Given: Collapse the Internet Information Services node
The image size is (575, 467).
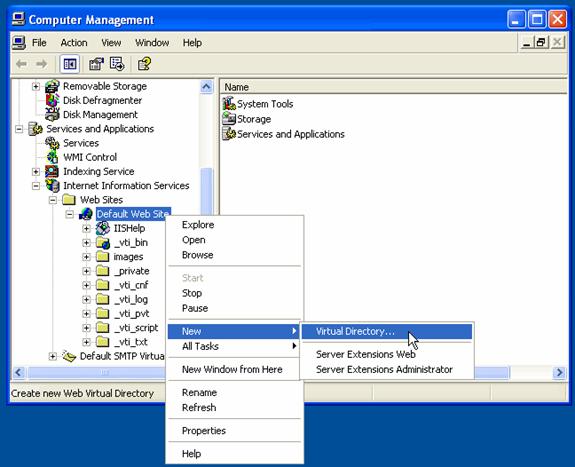Looking at the screenshot, I should point(36,186).
